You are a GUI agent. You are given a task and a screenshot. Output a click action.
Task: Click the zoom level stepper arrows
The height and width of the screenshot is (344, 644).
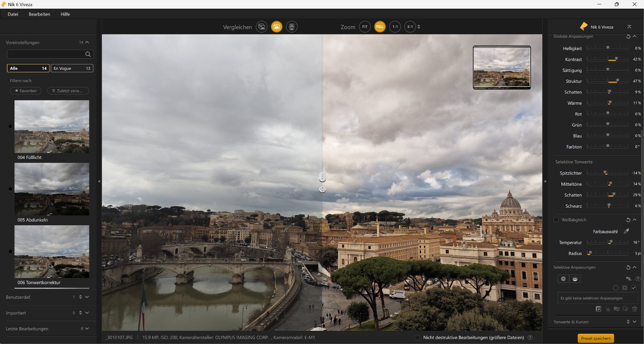point(419,27)
